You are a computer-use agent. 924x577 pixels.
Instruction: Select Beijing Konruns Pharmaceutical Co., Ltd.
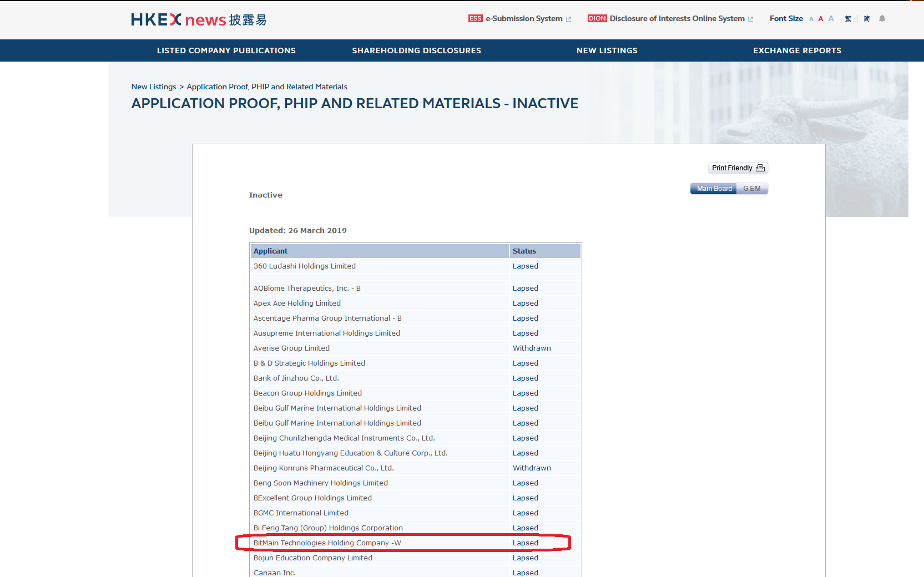(324, 468)
